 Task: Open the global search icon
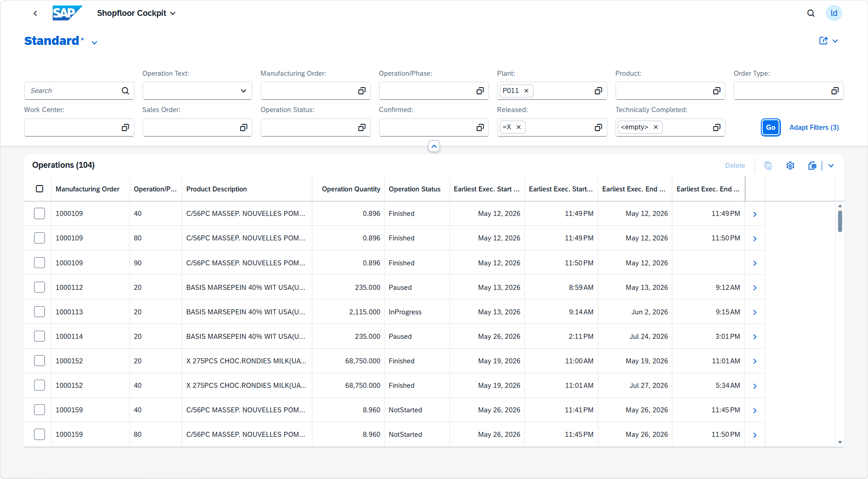pyautogui.click(x=811, y=13)
